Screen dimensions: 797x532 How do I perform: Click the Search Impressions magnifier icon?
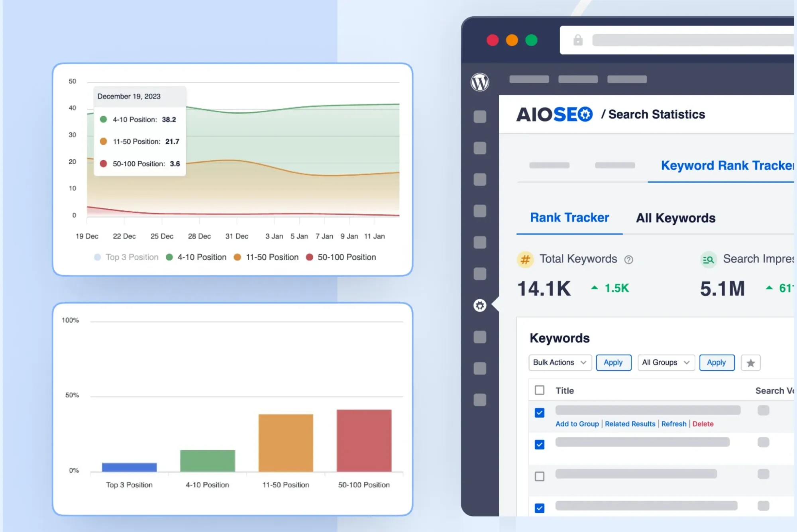coord(708,260)
